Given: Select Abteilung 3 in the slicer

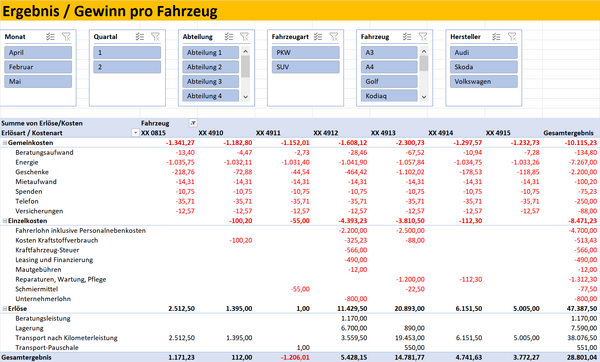Looking at the screenshot, I should [211, 82].
